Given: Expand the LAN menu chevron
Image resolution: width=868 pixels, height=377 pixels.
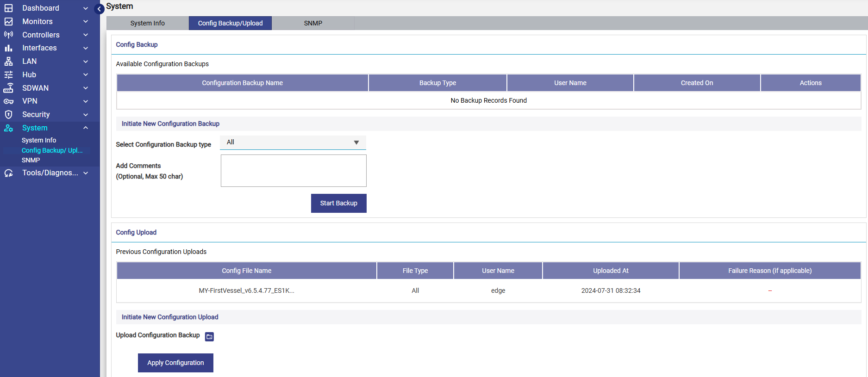Looking at the screenshot, I should pos(86,62).
